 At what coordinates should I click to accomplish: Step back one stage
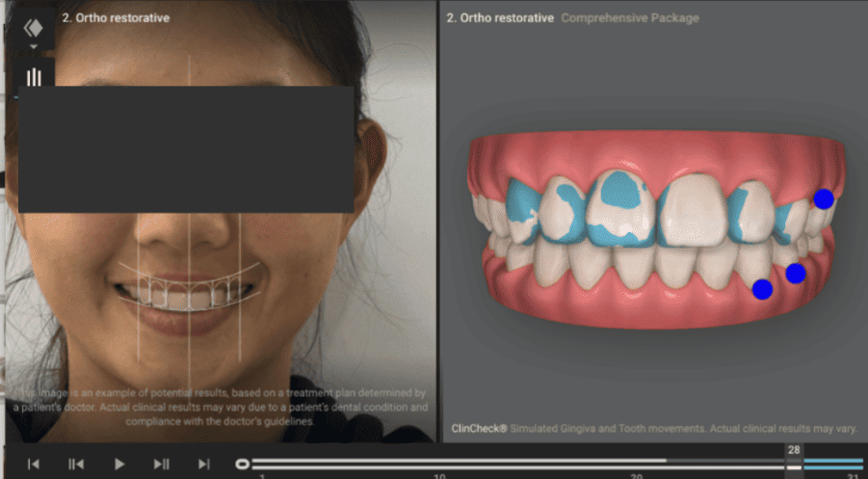[x=76, y=464]
